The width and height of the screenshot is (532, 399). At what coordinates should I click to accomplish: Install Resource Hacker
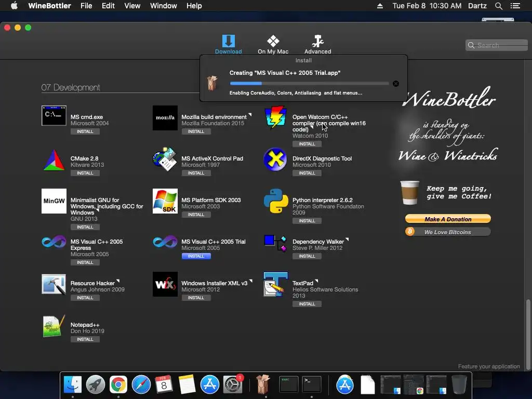[85, 298]
